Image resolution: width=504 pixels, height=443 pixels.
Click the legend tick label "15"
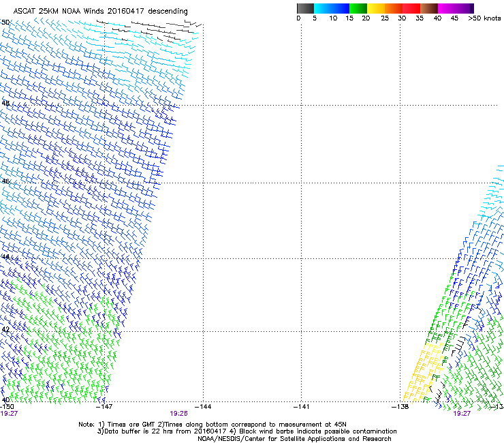[349, 18]
